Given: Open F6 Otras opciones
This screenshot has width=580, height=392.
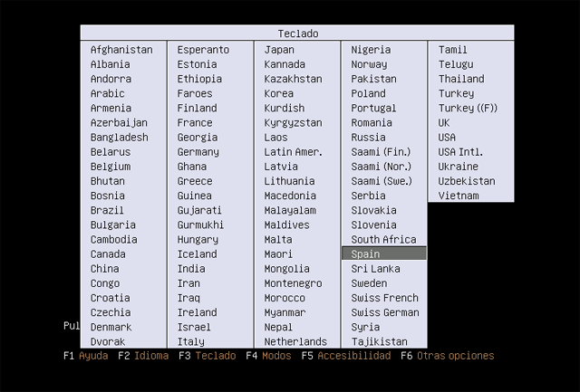Looking at the screenshot, I should coord(447,356).
